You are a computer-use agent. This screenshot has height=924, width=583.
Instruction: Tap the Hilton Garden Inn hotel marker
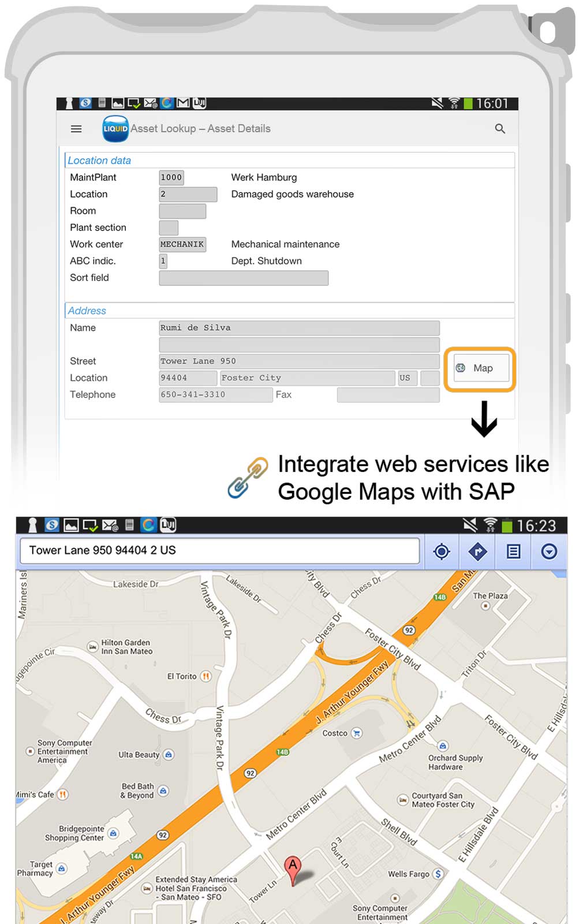(x=92, y=647)
